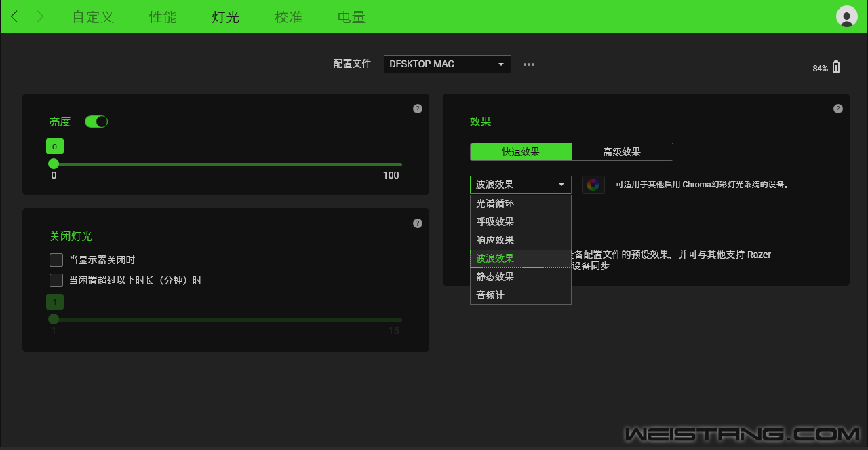The image size is (868, 450).
Task: Click the 高级效果 button
Action: pyautogui.click(x=622, y=152)
